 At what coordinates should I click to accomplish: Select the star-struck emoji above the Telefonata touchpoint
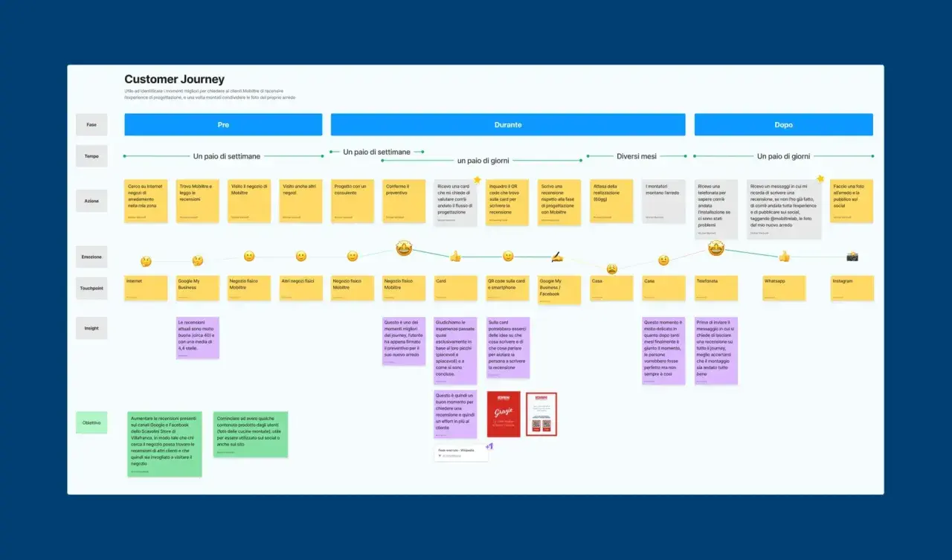click(x=716, y=248)
